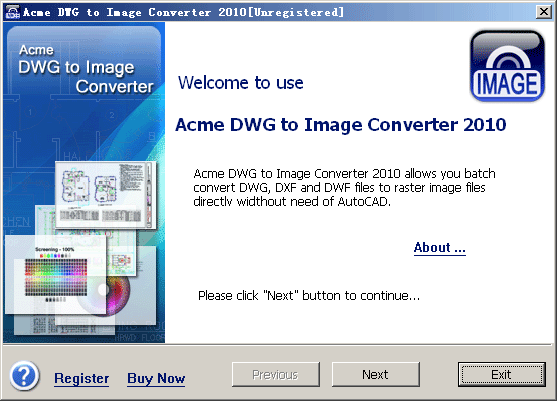Click the Welcome to use heading

pyautogui.click(x=240, y=83)
